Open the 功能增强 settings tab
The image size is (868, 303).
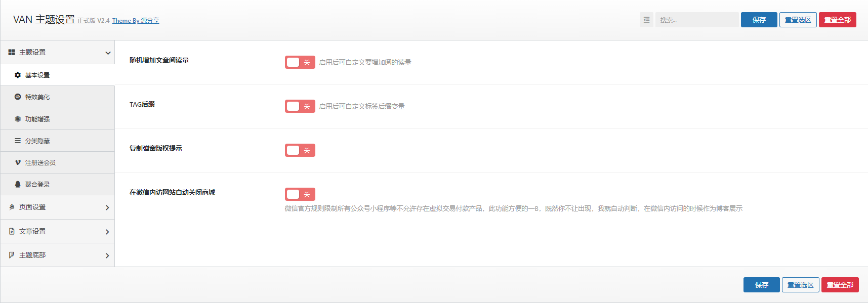37,119
